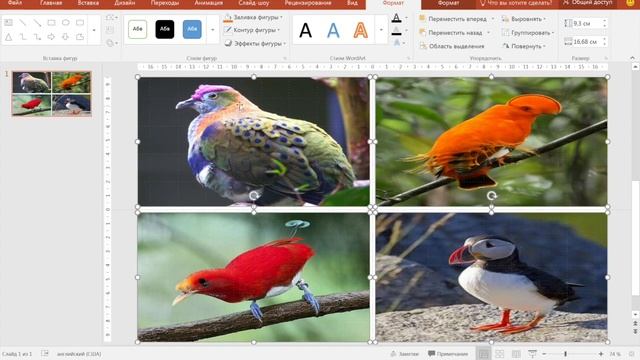Pick the down arrow shape
640x360 pixels.
[65, 37]
